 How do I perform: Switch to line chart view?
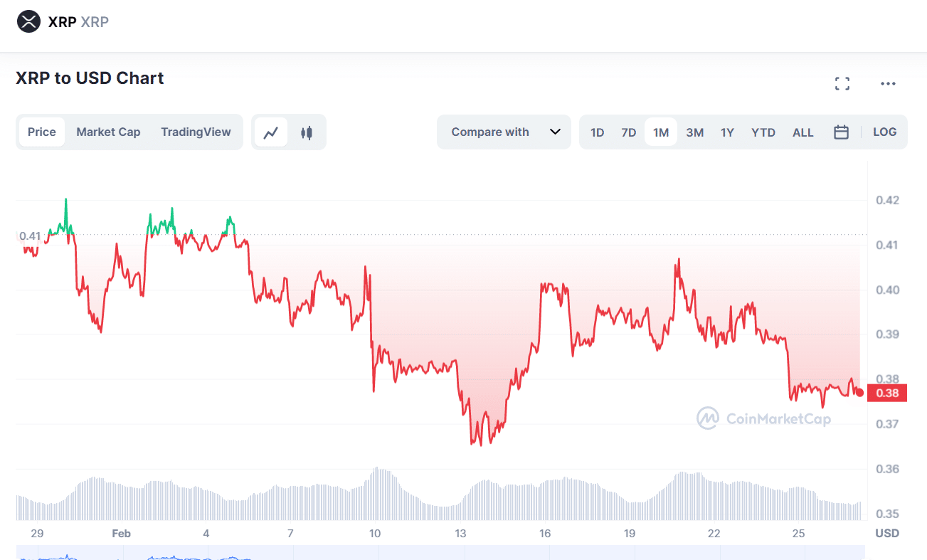(270, 132)
